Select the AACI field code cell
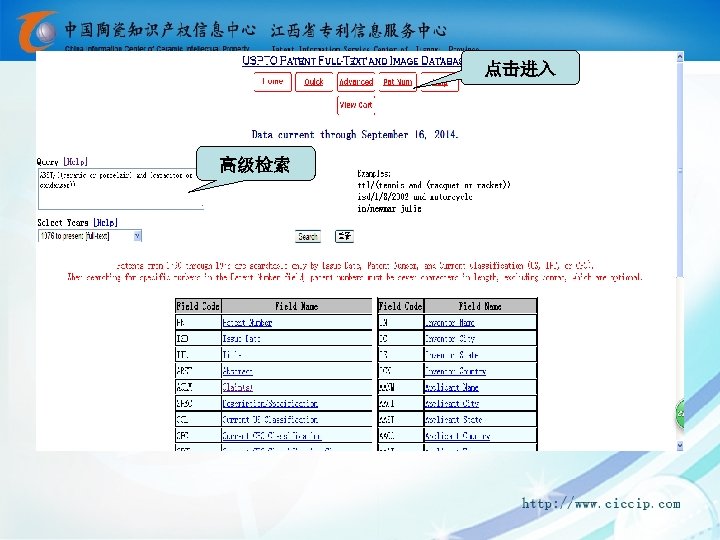The height and width of the screenshot is (540, 720). coord(401,403)
